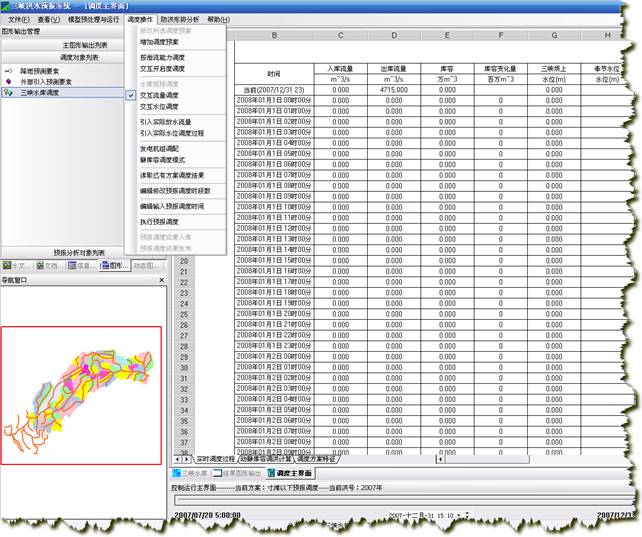The image size is (642, 537).
Task: Choose 交互开启度调度 in the menu
Action: (x=161, y=69)
